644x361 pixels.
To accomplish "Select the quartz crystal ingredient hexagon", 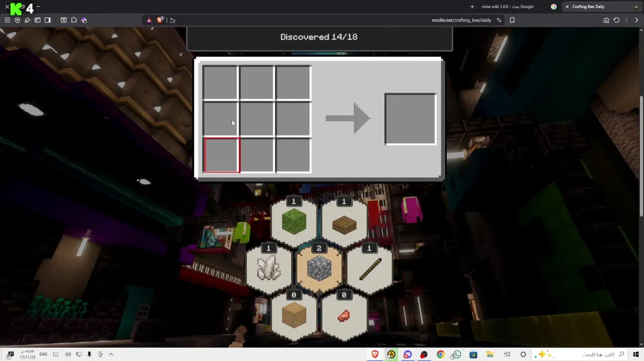I will [269, 269].
